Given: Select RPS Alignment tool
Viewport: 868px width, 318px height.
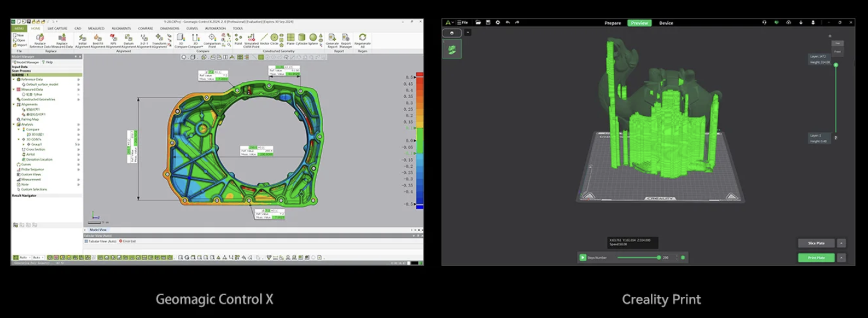Looking at the screenshot, I should pyautogui.click(x=113, y=41).
